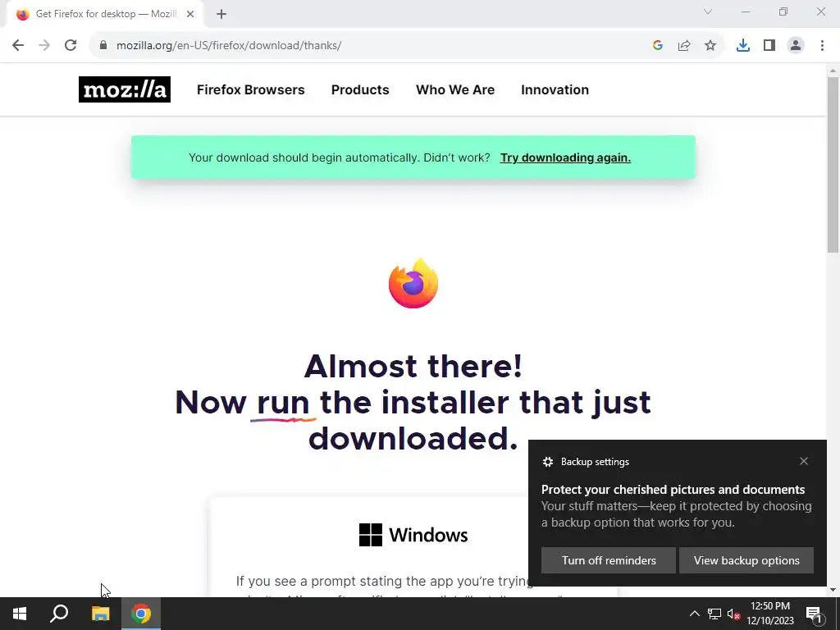
Task: Click the padlock site info icon
Action: [x=103, y=46]
